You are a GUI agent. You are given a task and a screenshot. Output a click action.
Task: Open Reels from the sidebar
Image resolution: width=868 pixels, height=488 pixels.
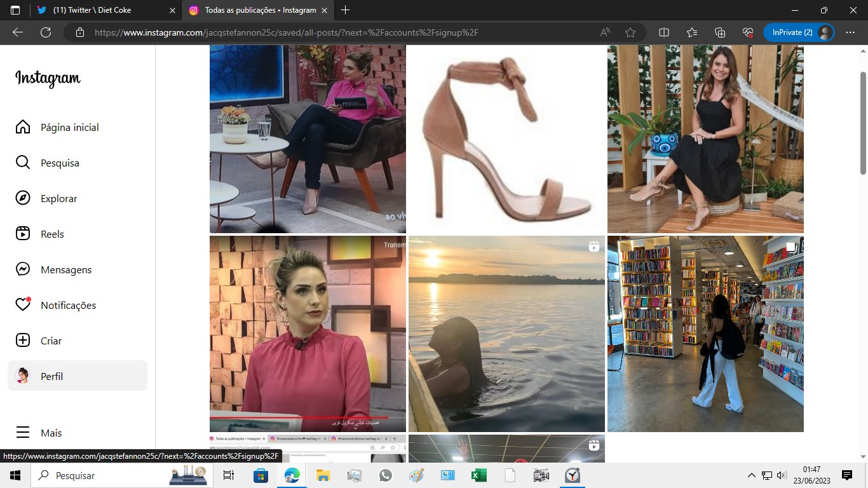pyautogui.click(x=78, y=234)
